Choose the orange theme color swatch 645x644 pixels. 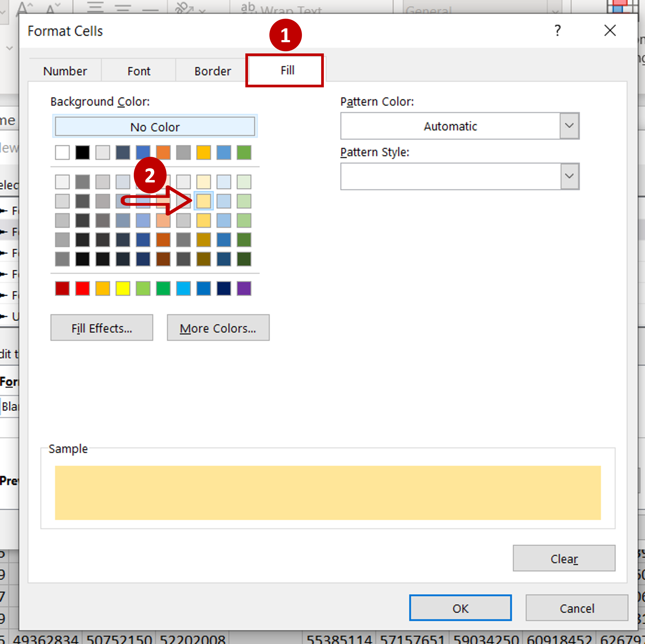point(163,153)
